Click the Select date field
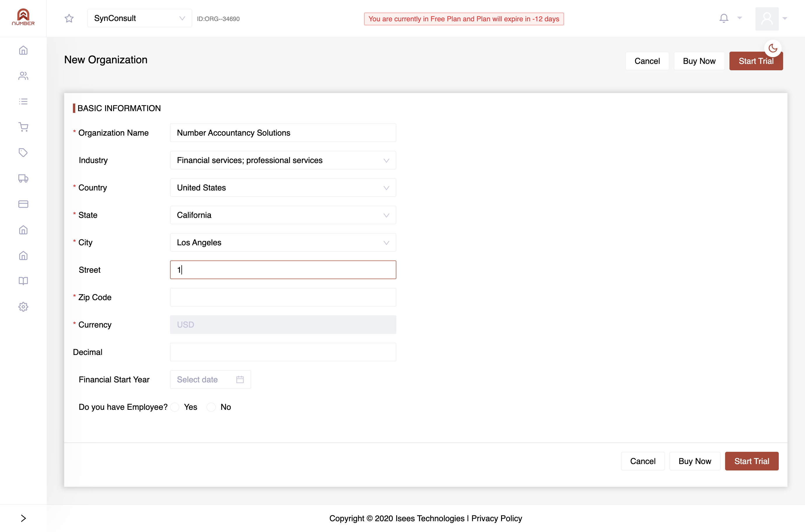Viewport: 805px width, 532px height. 210,379
